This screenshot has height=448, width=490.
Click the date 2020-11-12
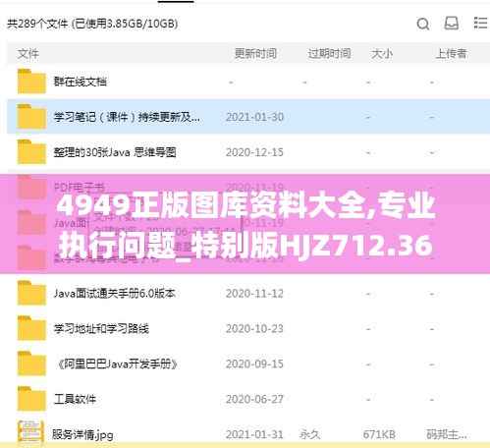[x=254, y=294]
